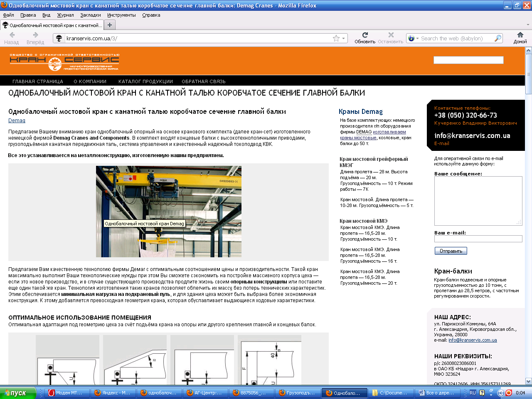Image resolution: width=532 pixels, height=399 pixels.
Task: Click the Кран мостовой грейферный КМЭГ heading
Action: (374, 162)
